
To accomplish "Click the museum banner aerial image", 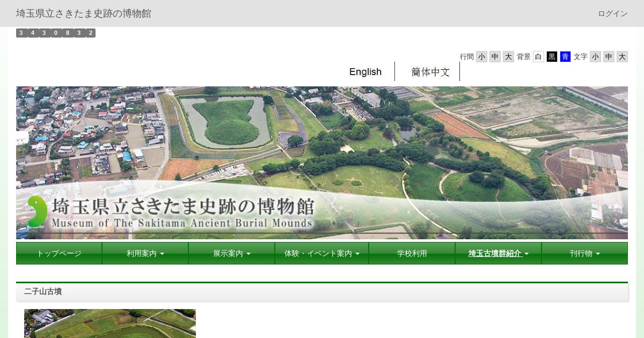I will (x=322, y=163).
